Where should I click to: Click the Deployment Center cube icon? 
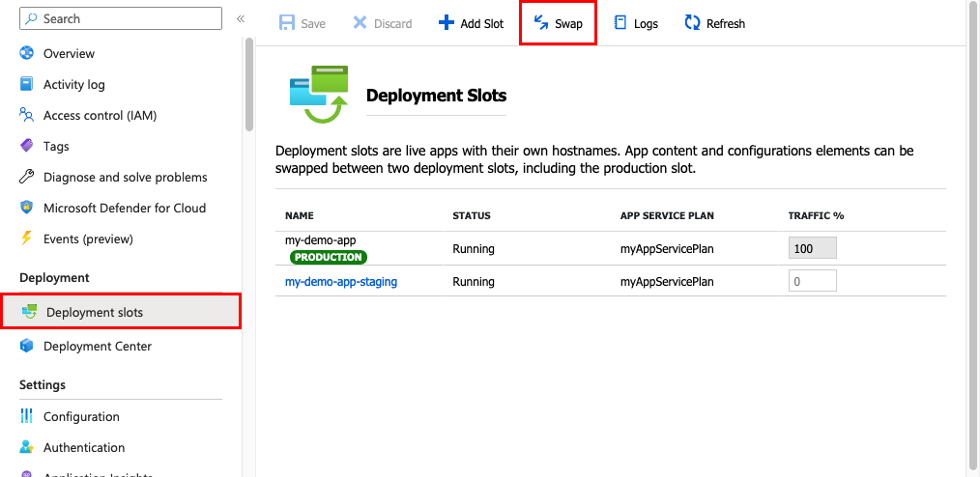tap(27, 346)
